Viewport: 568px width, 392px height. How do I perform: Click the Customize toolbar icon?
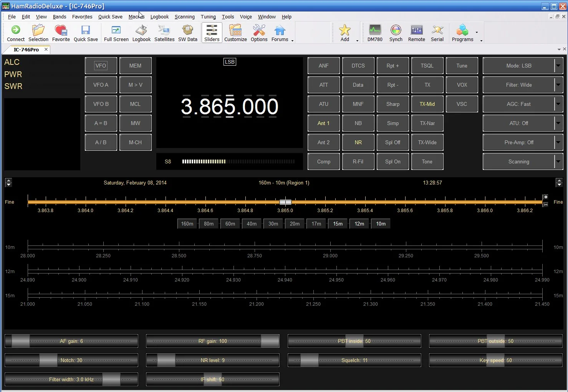point(235,33)
